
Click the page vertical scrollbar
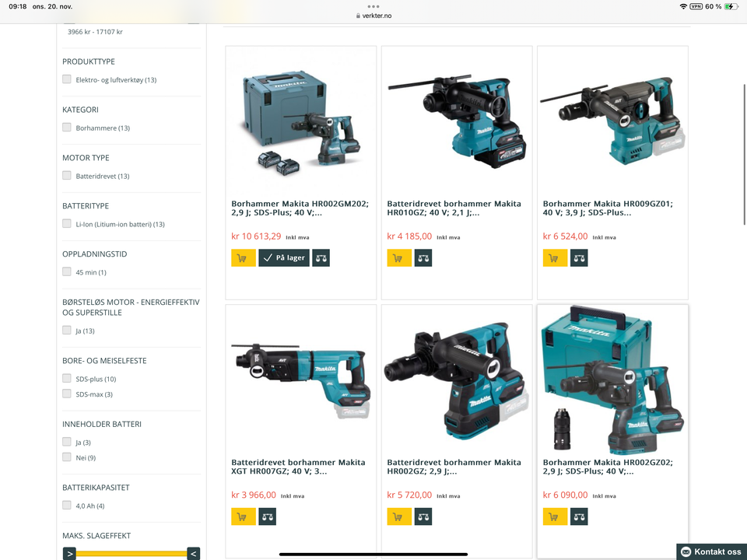pos(744,154)
